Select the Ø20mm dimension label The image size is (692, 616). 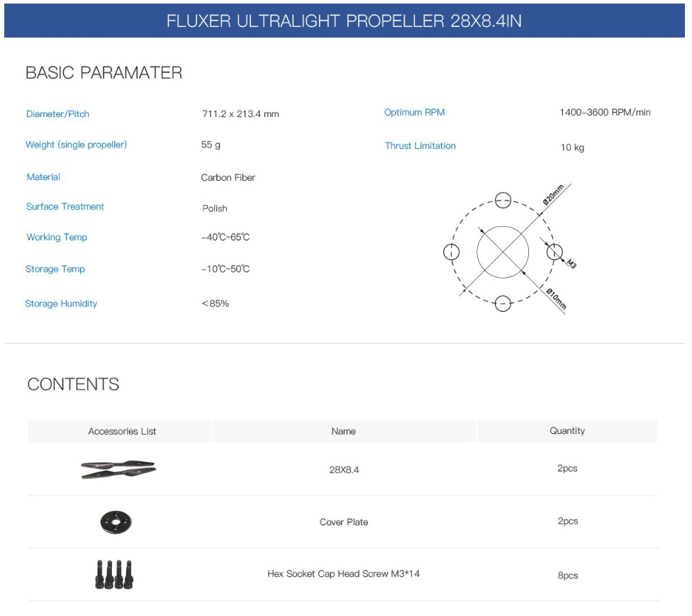tap(554, 195)
